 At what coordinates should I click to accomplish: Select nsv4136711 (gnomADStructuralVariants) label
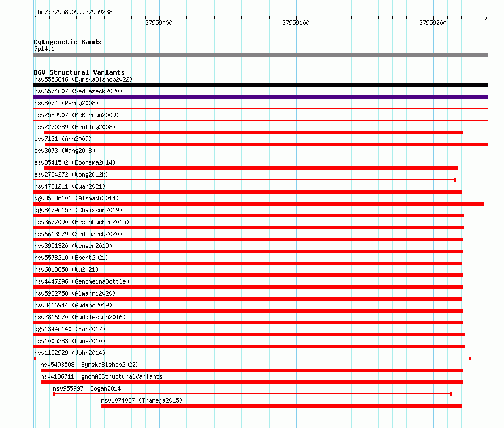click(103, 376)
